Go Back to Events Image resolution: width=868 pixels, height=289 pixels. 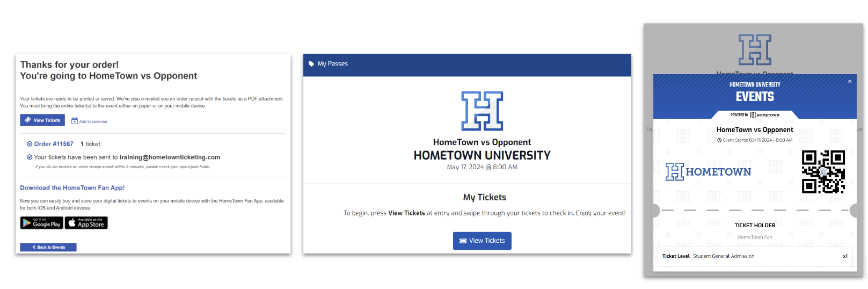tap(48, 247)
